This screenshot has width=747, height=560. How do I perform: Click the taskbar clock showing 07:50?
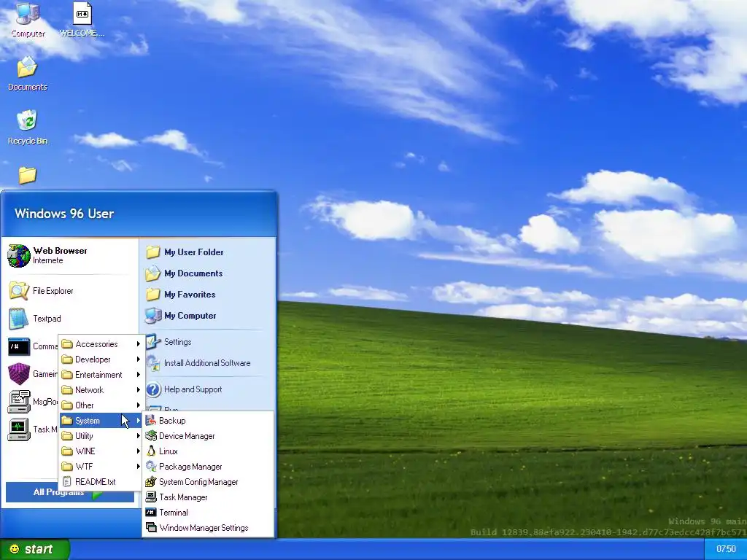726,549
